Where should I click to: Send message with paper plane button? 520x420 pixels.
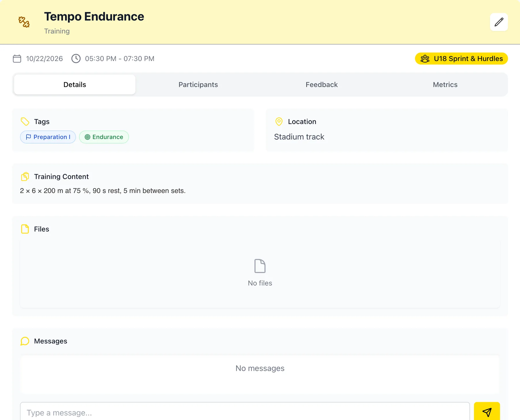487,411
